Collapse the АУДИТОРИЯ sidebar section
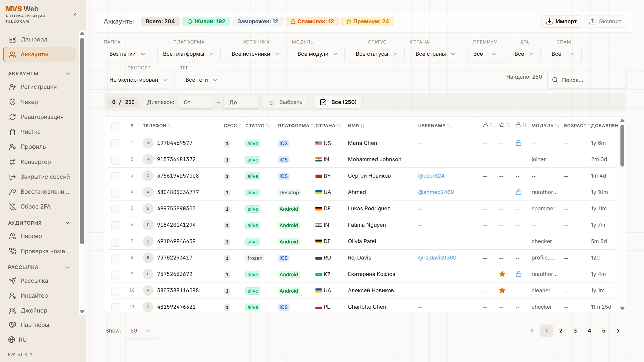 [x=67, y=223]
